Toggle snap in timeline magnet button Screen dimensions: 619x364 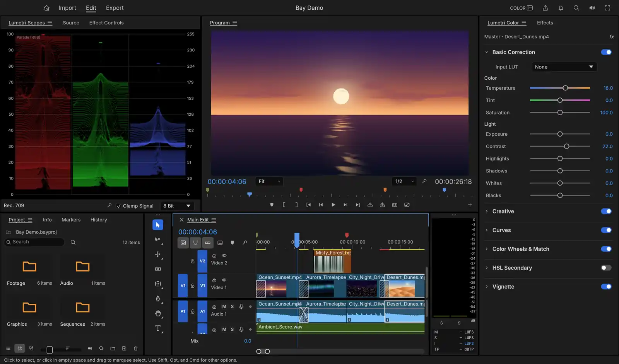click(195, 243)
